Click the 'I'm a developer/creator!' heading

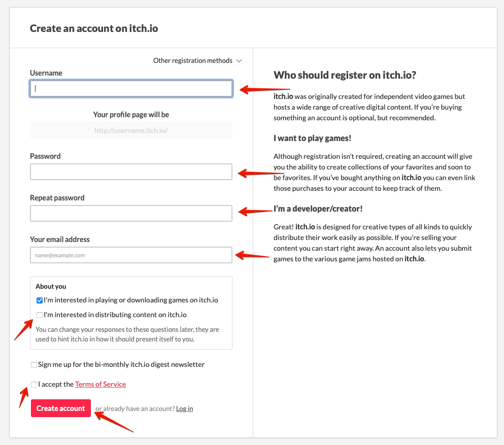pos(318,209)
